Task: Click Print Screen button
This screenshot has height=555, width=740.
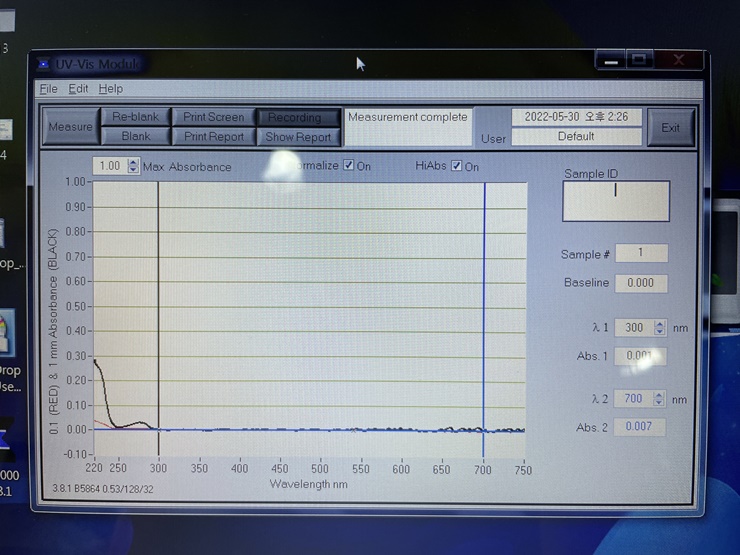Action: [x=214, y=117]
